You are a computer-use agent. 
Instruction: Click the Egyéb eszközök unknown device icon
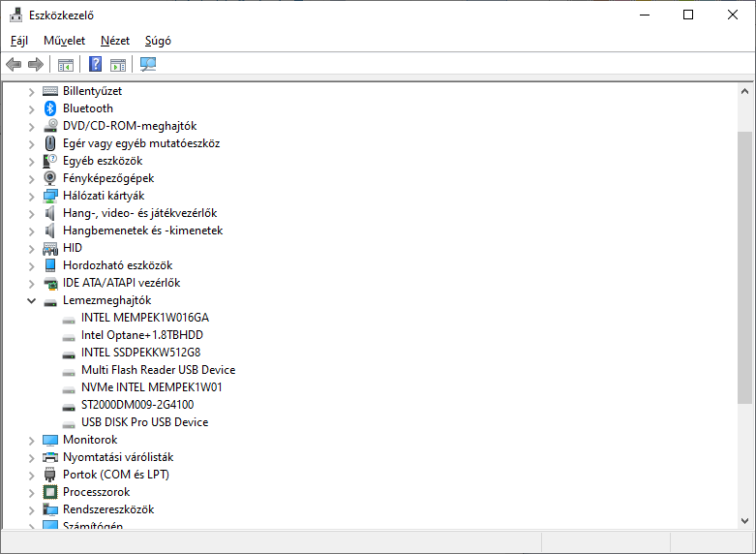point(50,160)
